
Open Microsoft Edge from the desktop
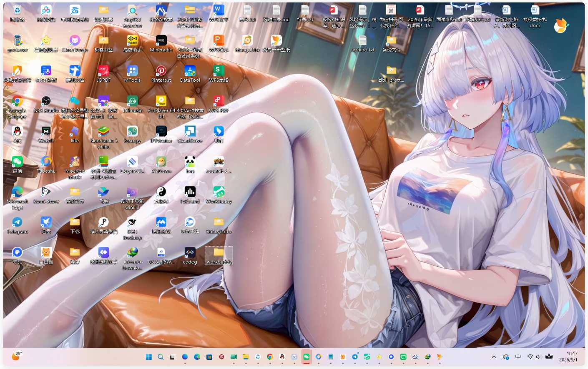pyautogui.click(x=17, y=198)
